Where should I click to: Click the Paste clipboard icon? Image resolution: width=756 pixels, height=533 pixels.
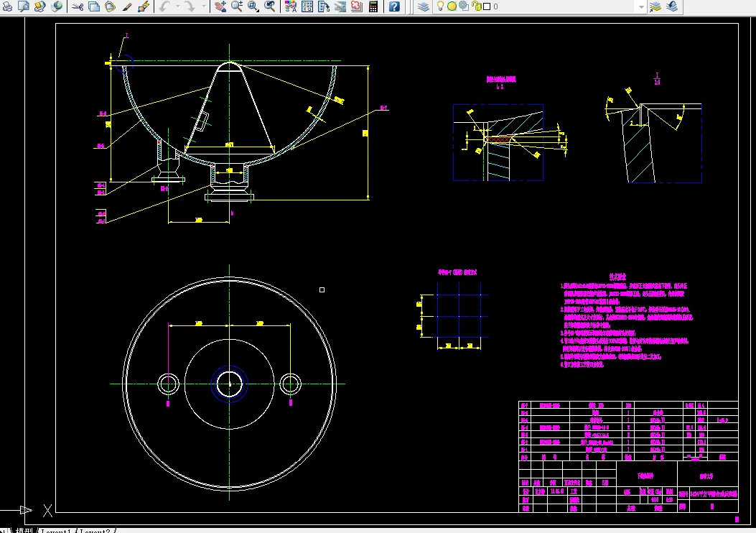[111, 6]
